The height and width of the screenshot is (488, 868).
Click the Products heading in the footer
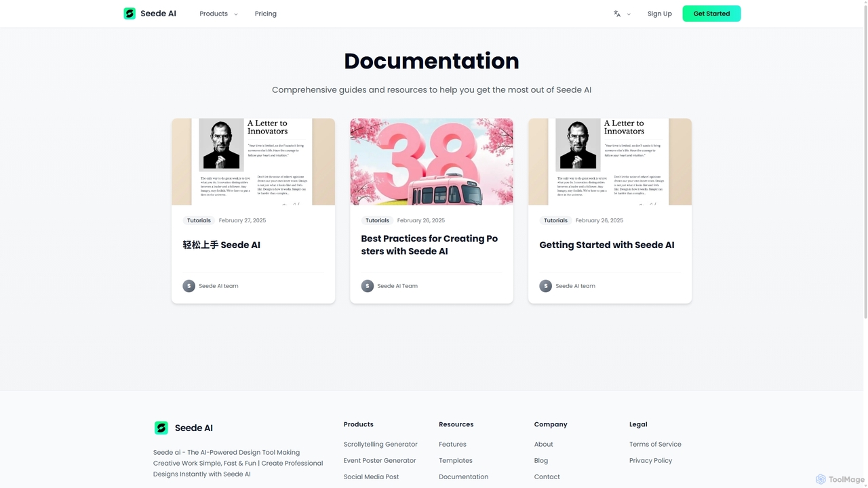[359, 424]
